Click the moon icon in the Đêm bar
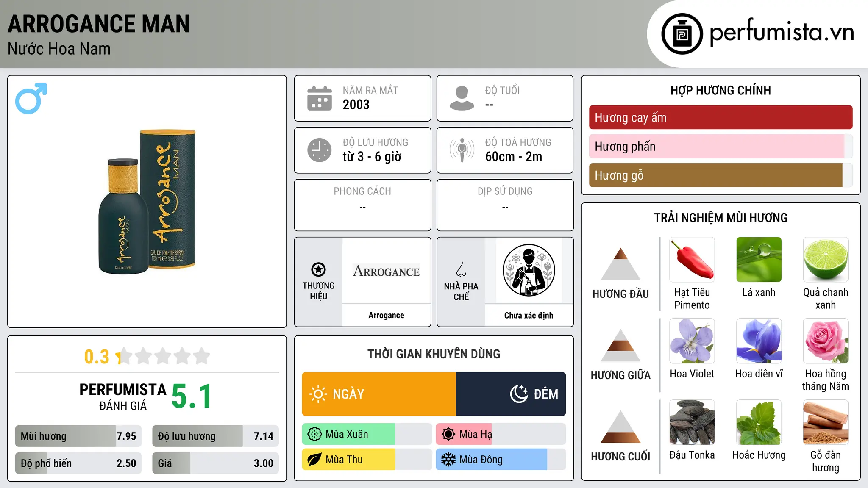868x488 pixels. point(519,394)
